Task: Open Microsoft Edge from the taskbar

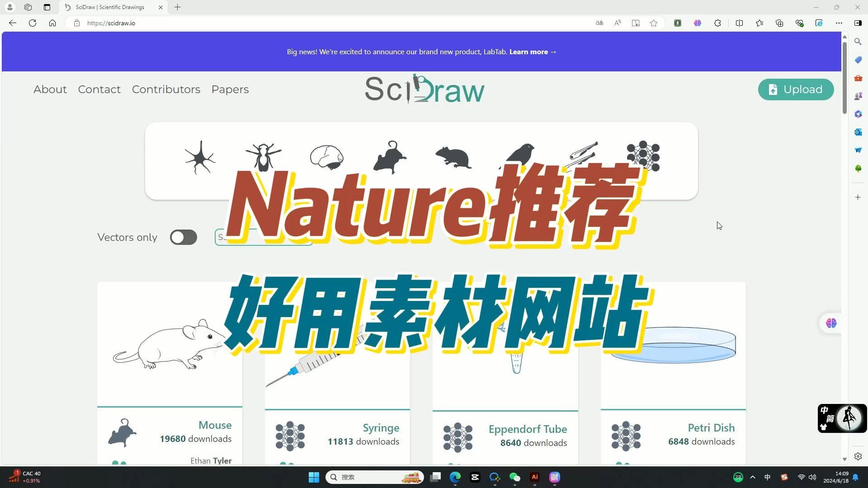Action: pos(455,477)
